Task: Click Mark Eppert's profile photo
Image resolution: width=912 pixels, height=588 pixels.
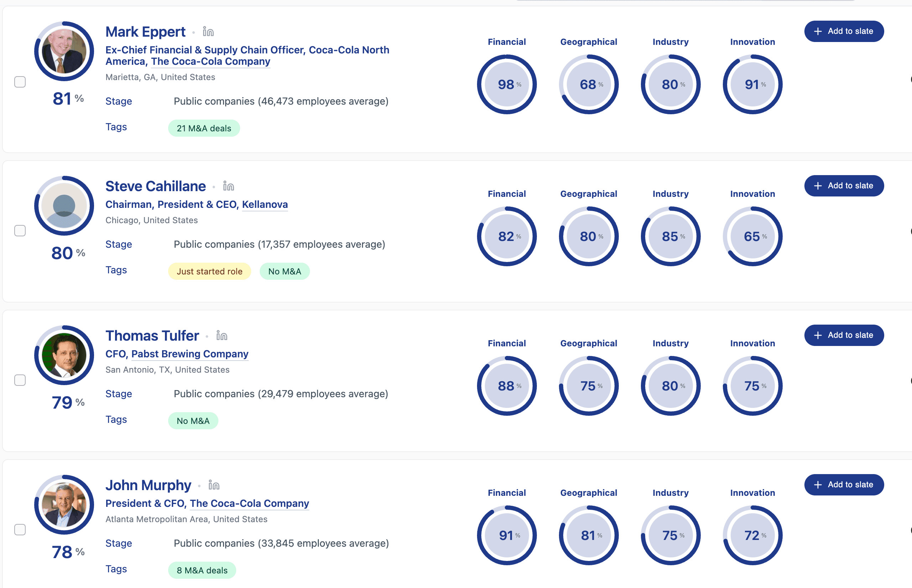Action: [x=64, y=52]
